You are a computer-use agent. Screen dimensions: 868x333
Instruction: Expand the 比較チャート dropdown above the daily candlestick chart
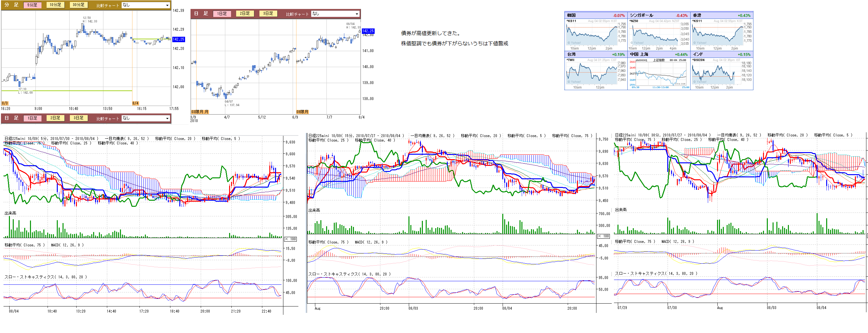335,14
